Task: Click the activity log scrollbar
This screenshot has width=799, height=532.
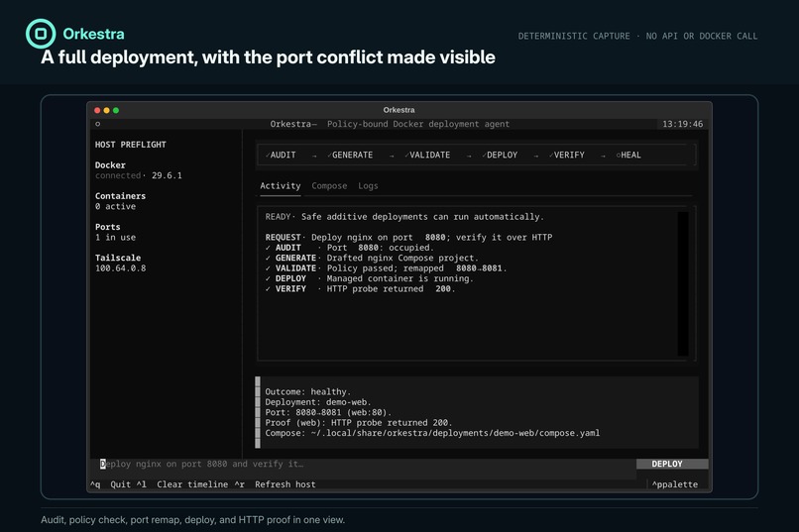Action: click(x=683, y=283)
